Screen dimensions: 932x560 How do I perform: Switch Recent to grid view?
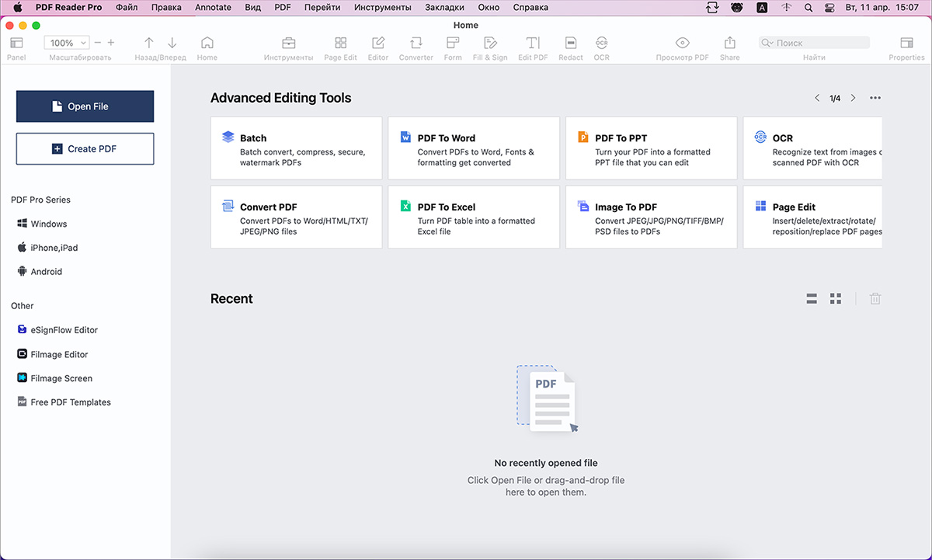point(836,298)
